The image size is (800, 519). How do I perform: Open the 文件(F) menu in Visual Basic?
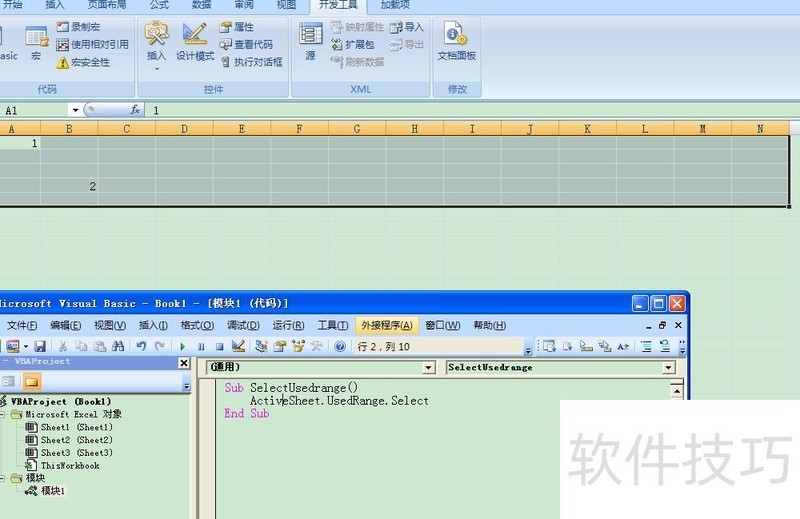[21, 326]
